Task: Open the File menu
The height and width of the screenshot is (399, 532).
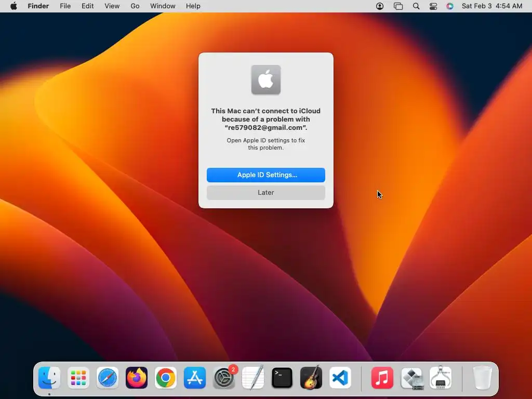Action: point(65,6)
